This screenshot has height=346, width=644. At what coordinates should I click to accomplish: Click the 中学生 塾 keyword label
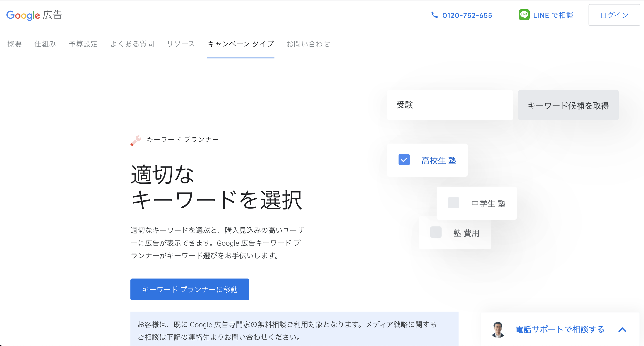pos(488,204)
